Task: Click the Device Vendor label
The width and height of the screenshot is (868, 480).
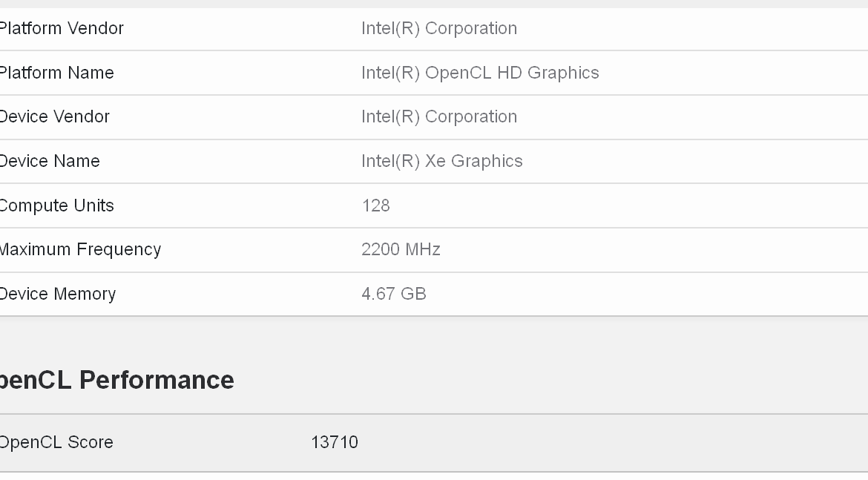Action: (54, 116)
